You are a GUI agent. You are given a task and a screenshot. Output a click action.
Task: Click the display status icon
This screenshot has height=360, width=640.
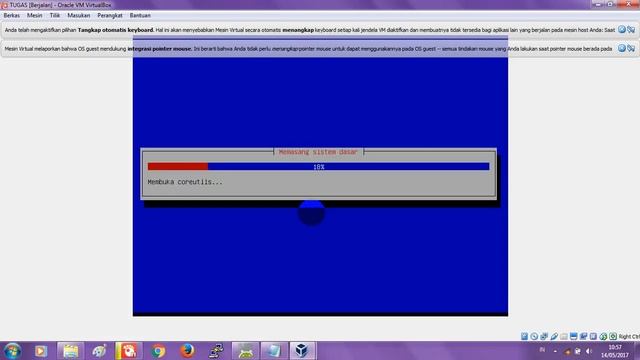573,336
